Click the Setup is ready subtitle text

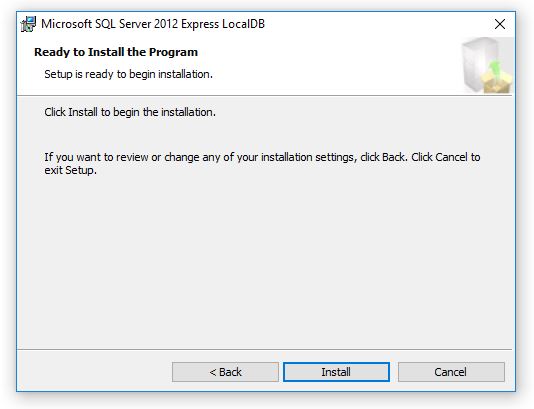[128, 74]
